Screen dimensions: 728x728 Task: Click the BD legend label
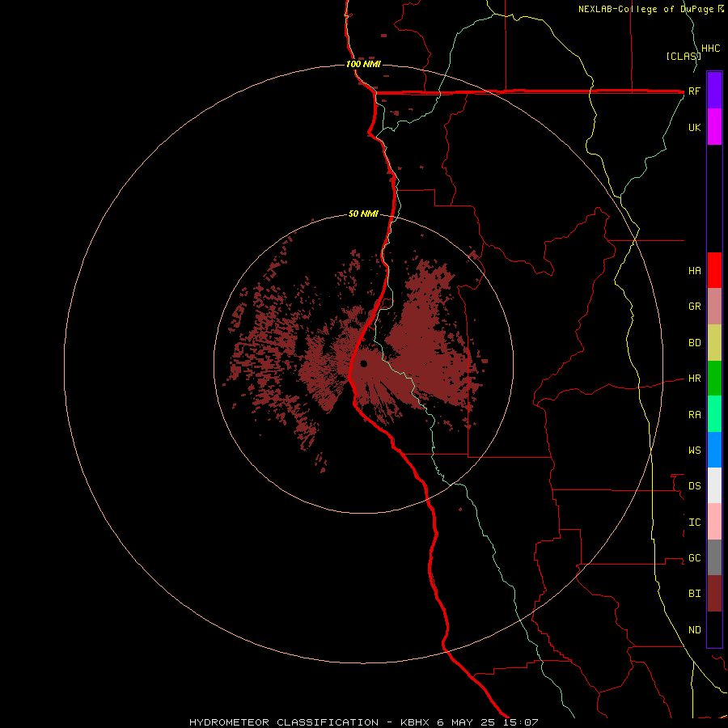[695, 343]
